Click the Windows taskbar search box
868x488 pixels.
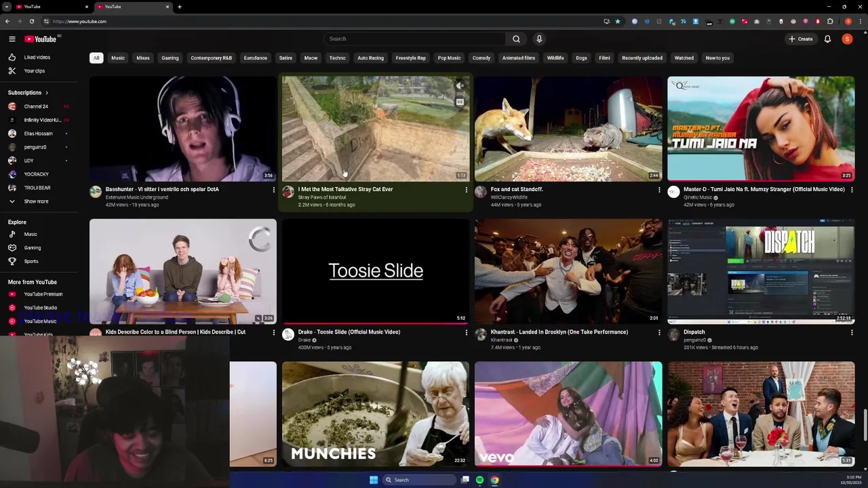click(418, 480)
